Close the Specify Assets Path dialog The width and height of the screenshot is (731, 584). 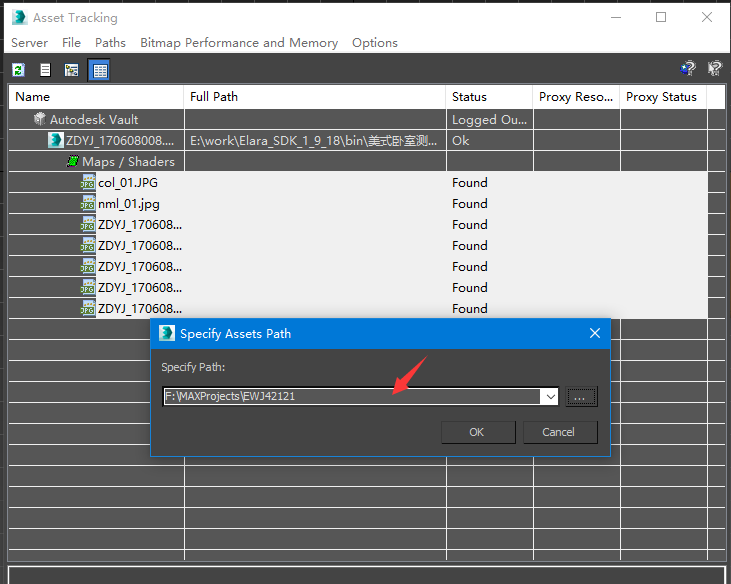[x=595, y=333]
